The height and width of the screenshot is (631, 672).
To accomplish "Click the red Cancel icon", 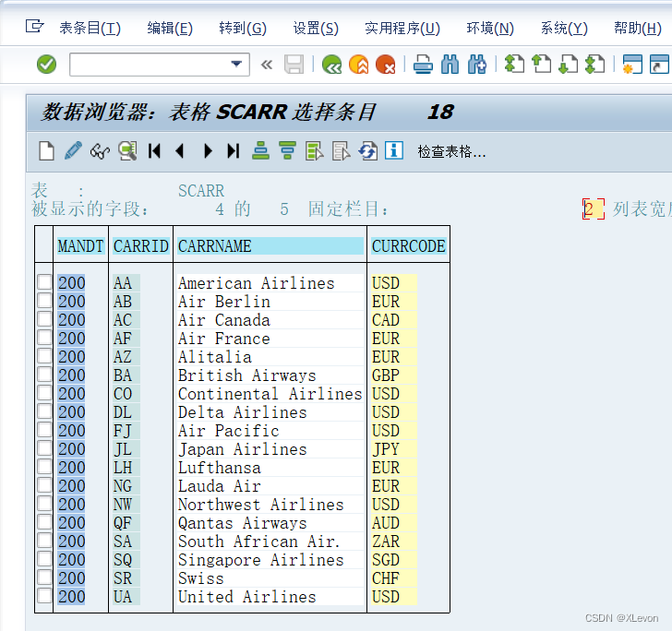I will [385, 65].
